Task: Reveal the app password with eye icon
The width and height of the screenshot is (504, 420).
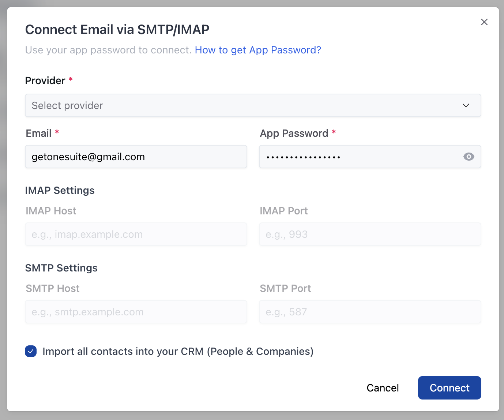Action: [469, 157]
